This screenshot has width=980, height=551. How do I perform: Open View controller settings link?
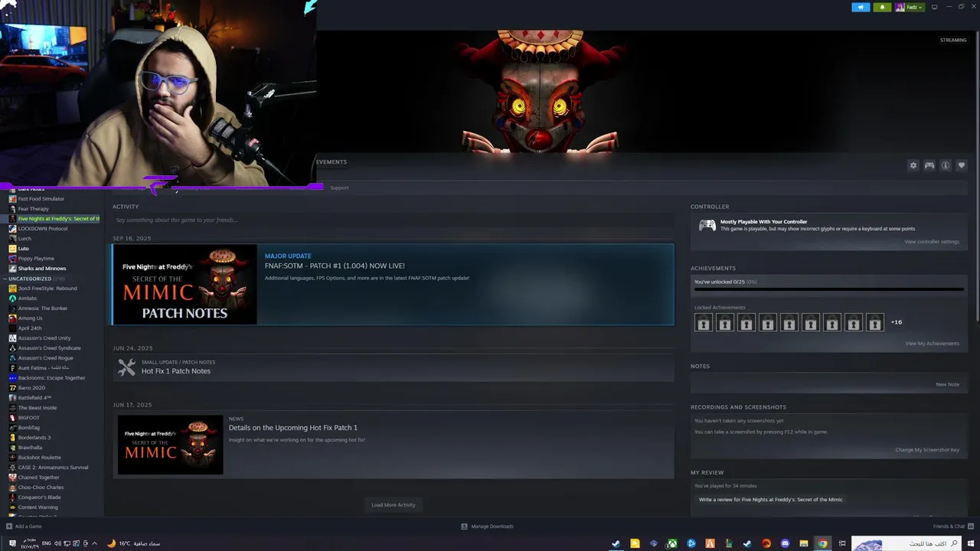click(932, 242)
